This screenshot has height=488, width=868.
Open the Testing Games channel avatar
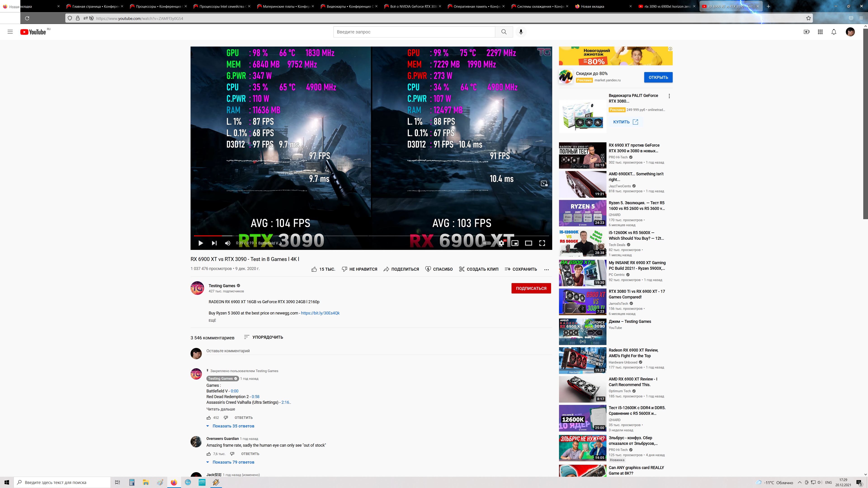197,288
